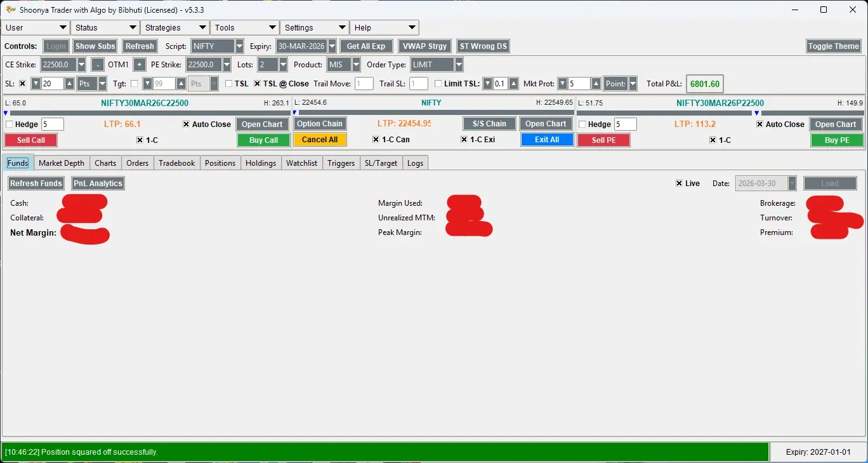Open the Status menu
The width and height of the screenshot is (868, 463).
coord(105,28)
